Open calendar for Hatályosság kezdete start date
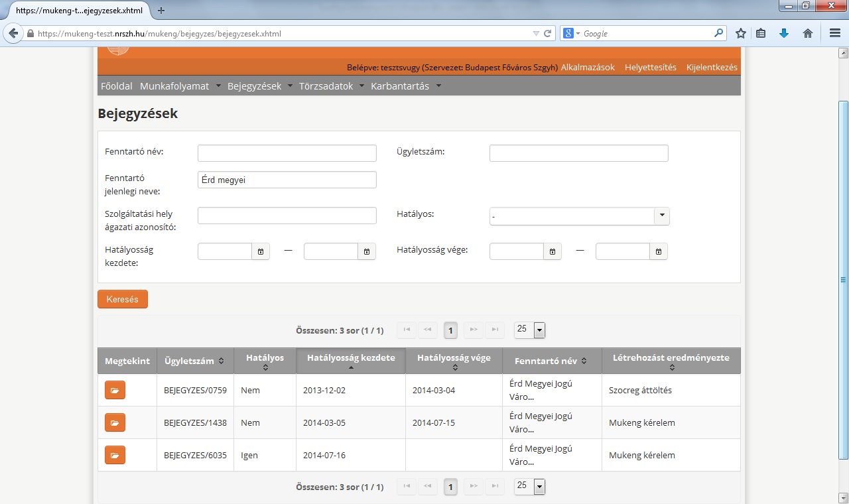The width and height of the screenshot is (849, 504). (x=261, y=251)
